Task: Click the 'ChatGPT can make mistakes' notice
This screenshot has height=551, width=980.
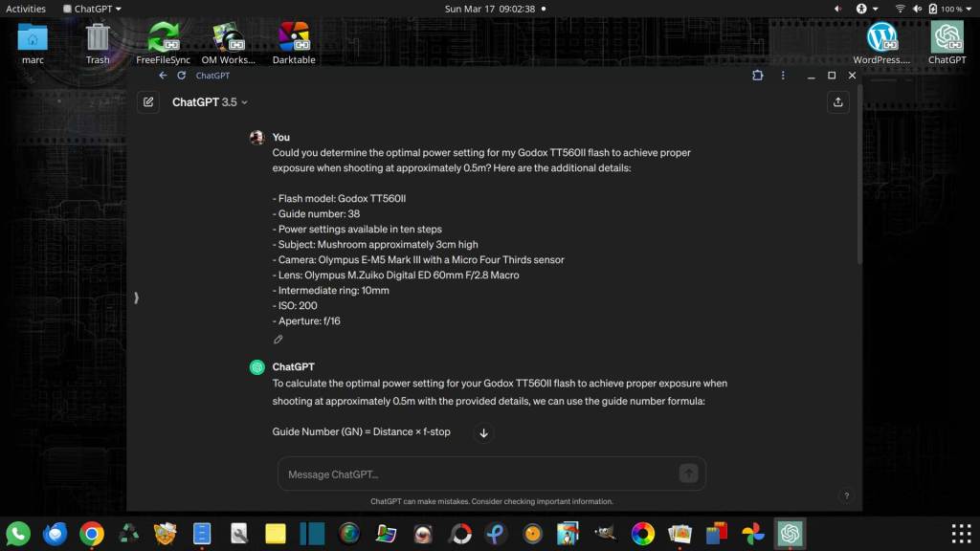Action: (491, 501)
